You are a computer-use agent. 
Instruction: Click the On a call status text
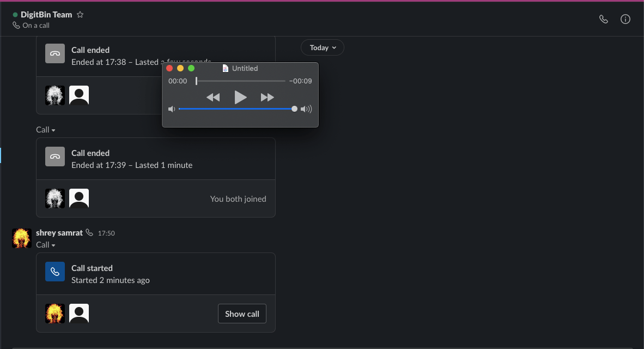(x=36, y=26)
